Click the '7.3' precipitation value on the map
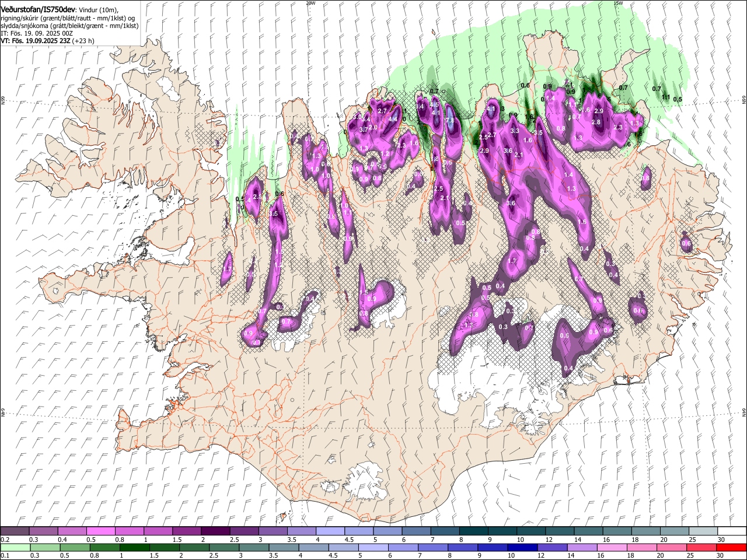The width and height of the screenshot is (747, 560). point(449,120)
